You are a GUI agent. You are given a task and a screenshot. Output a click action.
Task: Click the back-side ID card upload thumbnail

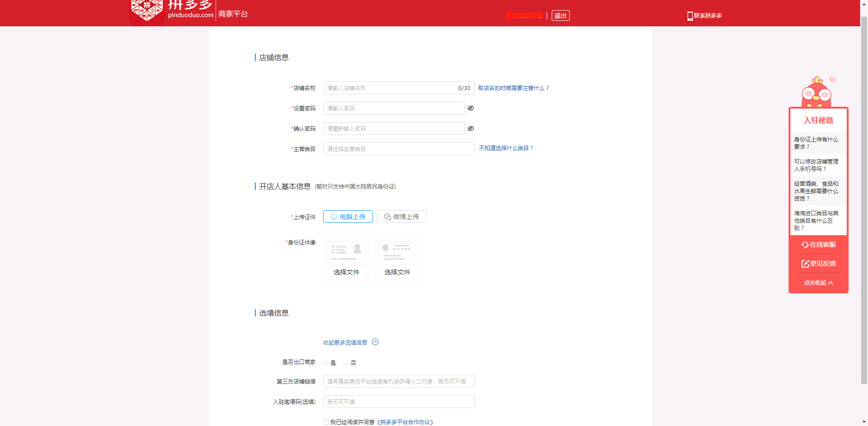pos(397,259)
